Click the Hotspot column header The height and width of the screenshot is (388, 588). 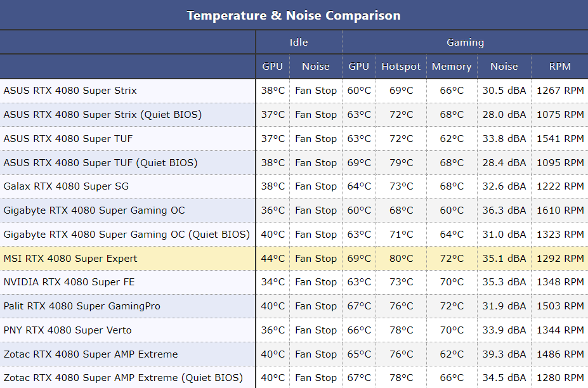(x=401, y=67)
